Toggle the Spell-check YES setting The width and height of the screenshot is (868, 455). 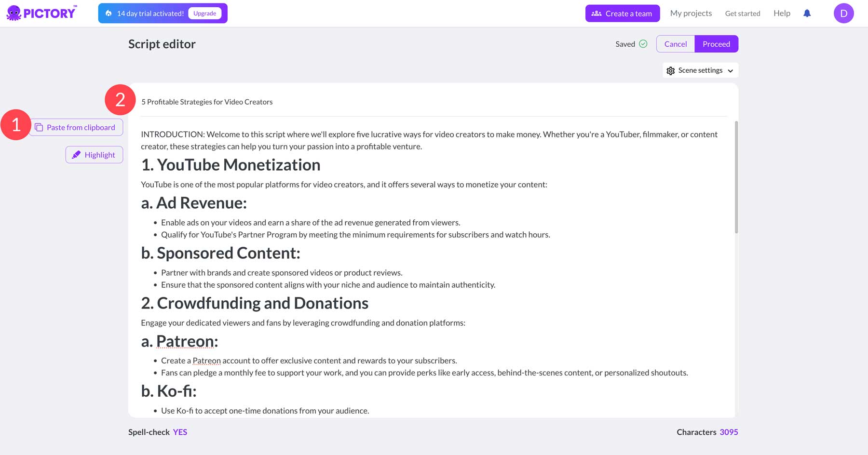(x=180, y=432)
